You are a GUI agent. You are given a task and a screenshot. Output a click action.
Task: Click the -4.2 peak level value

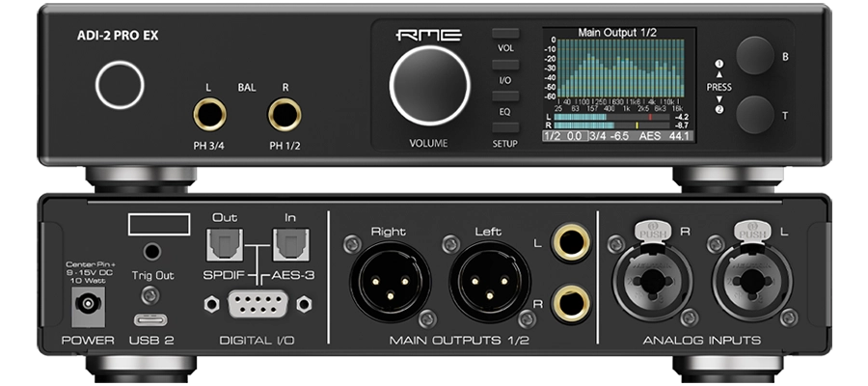[682, 118]
